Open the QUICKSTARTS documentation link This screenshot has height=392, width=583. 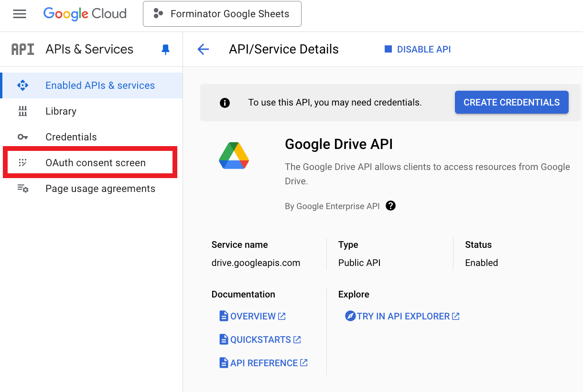click(260, 339)
